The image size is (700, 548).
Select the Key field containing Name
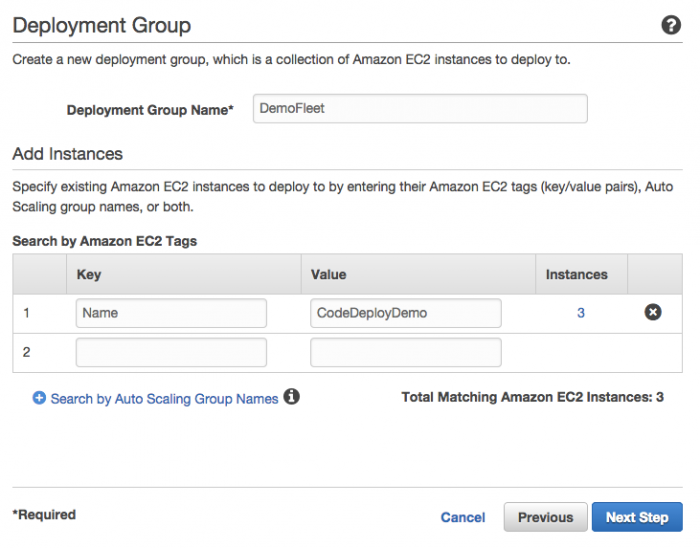tap(171, 313)
